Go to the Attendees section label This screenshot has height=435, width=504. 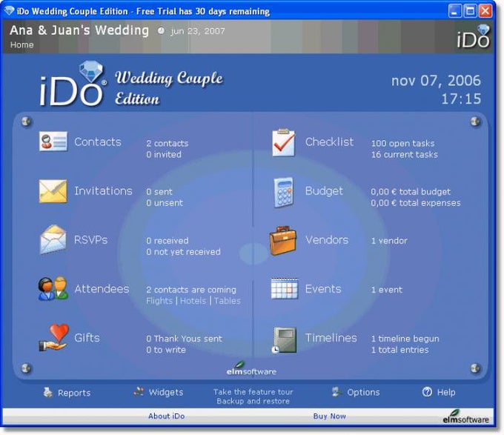click(102, 288)
